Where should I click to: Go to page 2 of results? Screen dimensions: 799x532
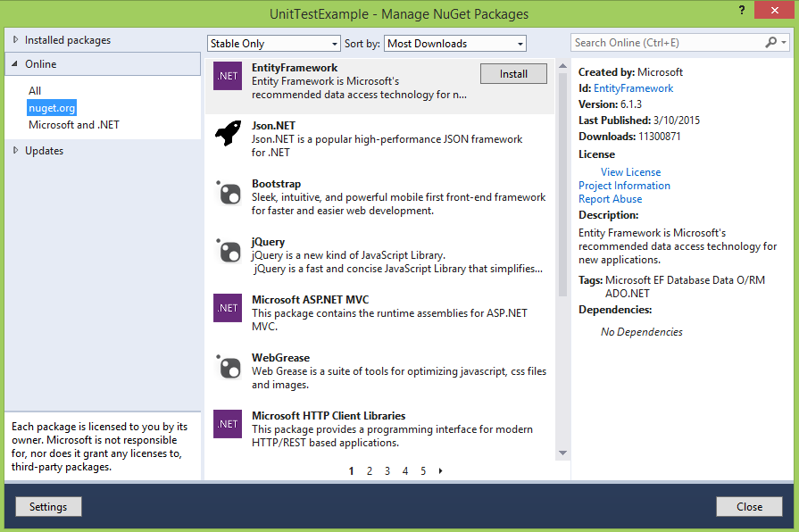coord(370,470)
